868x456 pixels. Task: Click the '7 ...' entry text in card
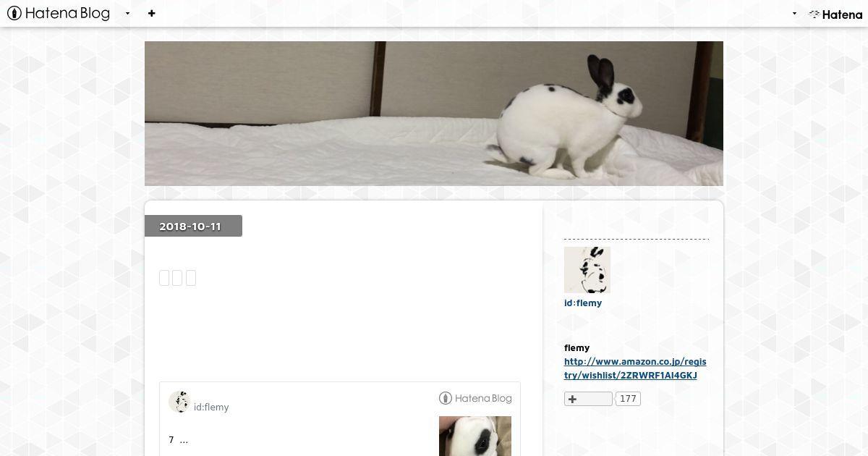[x=178, y=440]
